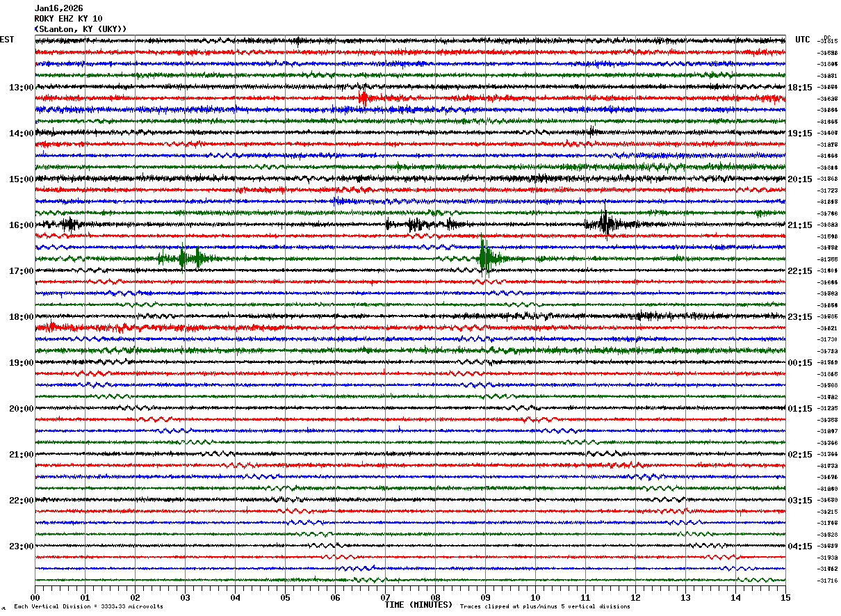This screenshot has height=616, width=841.
Task: Click the 23:15 UTC time label
Action: tap(800, 316)
